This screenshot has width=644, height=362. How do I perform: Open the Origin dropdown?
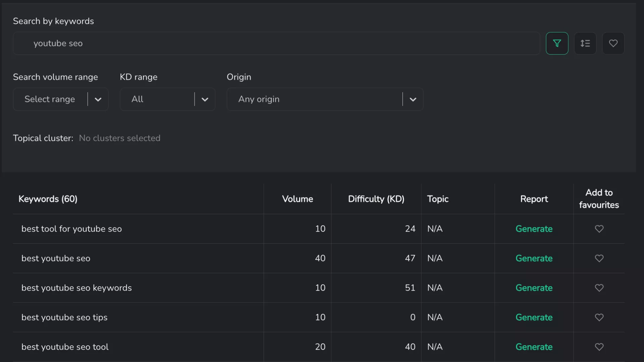pyautogui.click(x=325, y=99)
